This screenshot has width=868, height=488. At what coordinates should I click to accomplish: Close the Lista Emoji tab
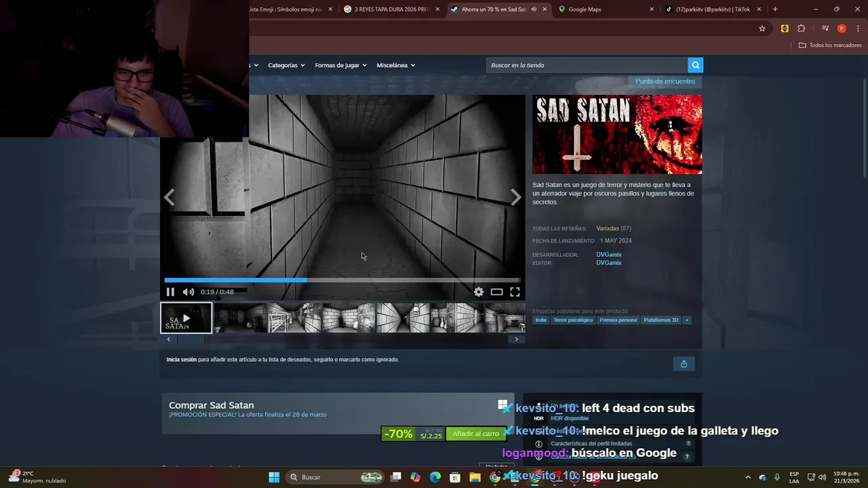[x=330, y=9]
